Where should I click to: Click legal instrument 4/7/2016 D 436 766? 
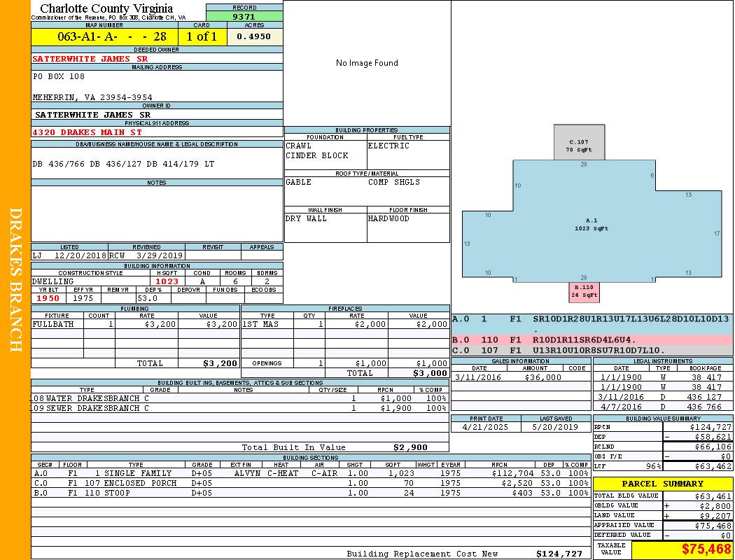[x=663, y=407]
